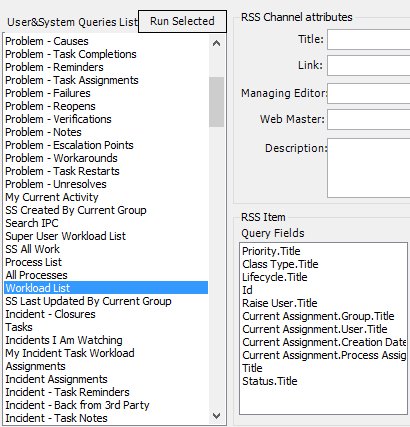Click the Run Selected button
Viewport: 410px width, 427px height.
pos(182,21)
